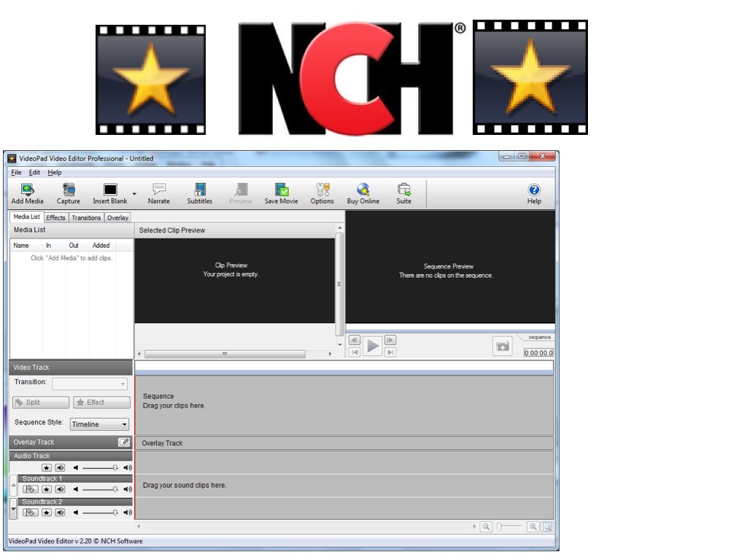747x560 pixels.
Task: Toggle mute on Soundtrack 1
Action: [60, 489]
